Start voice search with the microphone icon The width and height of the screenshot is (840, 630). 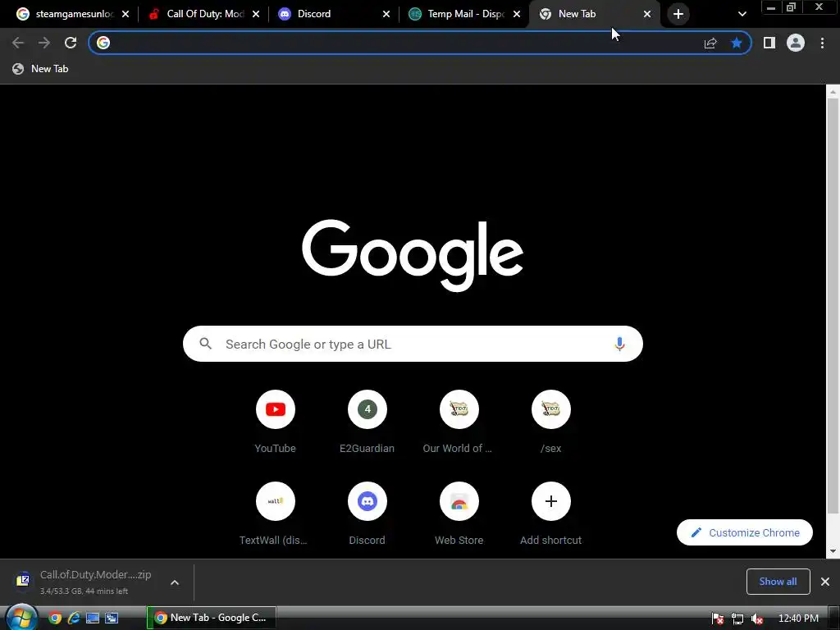tap(619, 344)
